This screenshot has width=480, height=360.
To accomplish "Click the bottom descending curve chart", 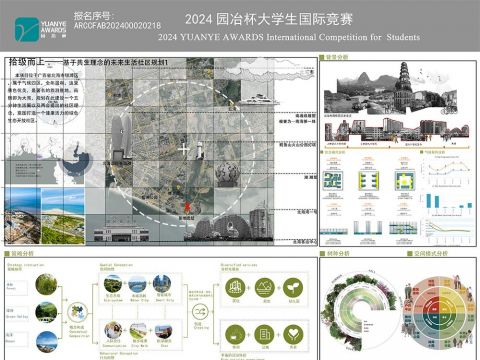I will click(448, 231).
